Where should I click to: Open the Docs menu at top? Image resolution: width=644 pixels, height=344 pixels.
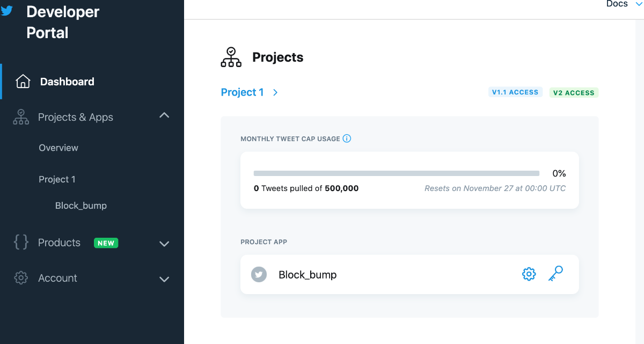[x=617, y=4]
